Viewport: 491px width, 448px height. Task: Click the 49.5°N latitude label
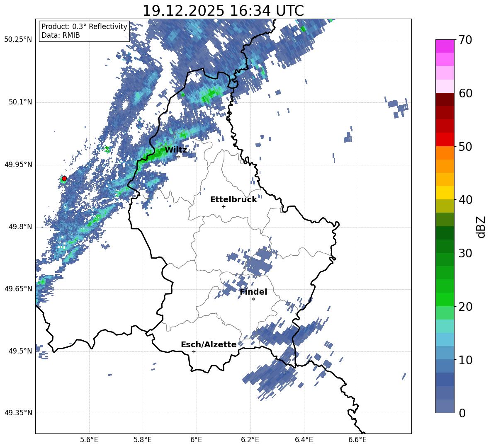point(20,351)
